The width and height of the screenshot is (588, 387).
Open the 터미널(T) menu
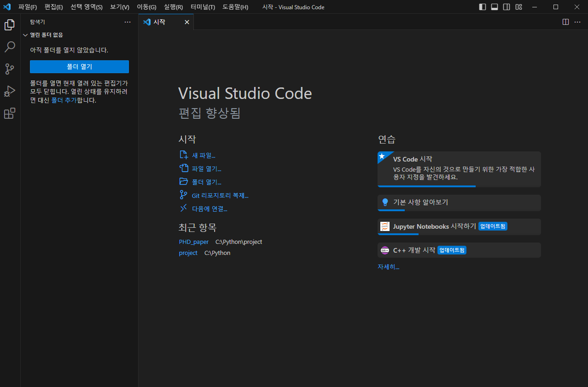(x=203, y=7)
